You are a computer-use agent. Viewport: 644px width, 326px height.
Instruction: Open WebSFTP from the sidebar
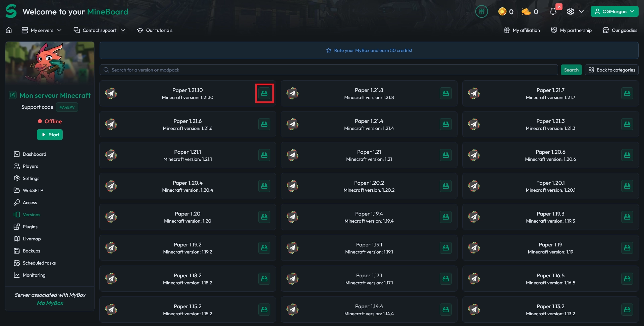coord(33,190)
